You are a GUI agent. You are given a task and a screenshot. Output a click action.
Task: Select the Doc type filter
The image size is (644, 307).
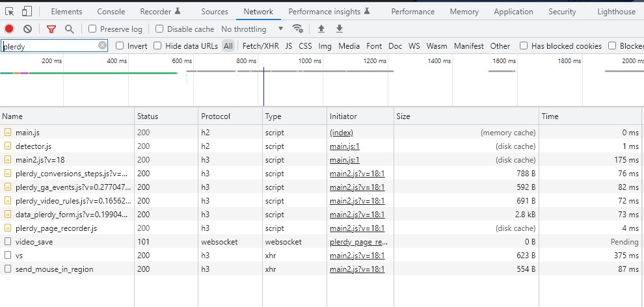click(395, 46)
